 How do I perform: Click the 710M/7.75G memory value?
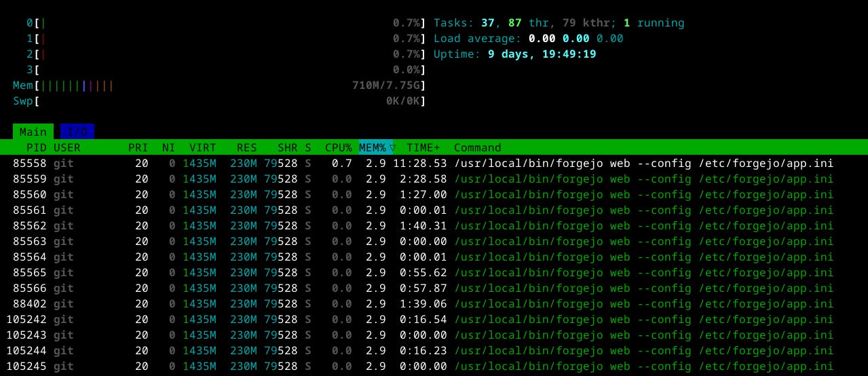(385, 86)
